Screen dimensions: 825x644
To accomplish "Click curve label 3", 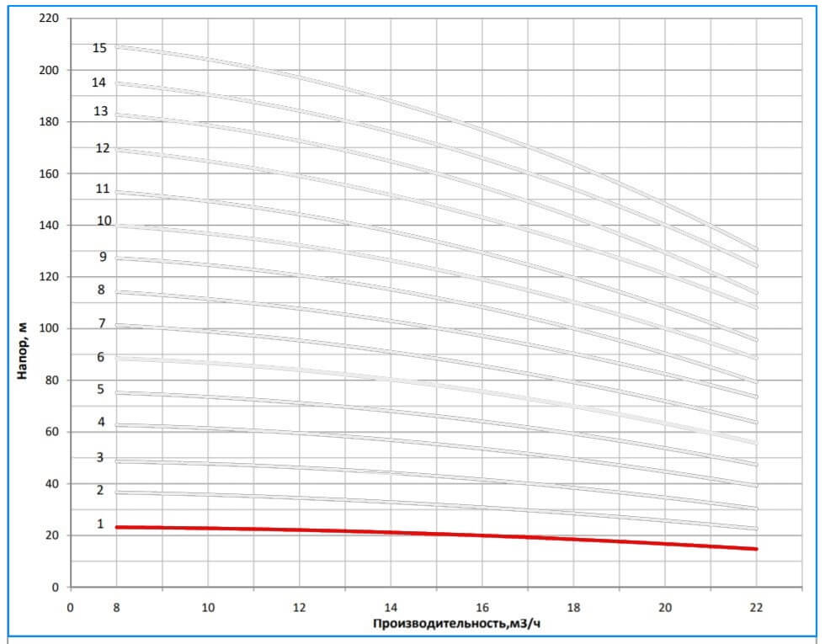I will (100, 458).
